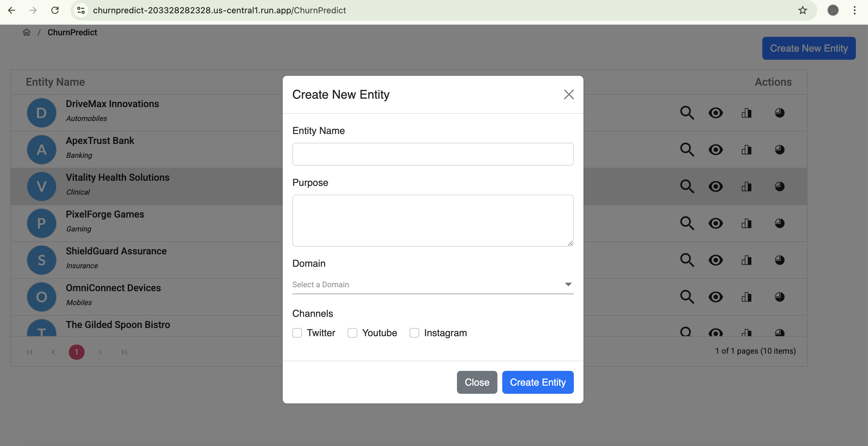The image size is (868, 446).
Task: Open the browser three-dot menu
Action: 854,11
